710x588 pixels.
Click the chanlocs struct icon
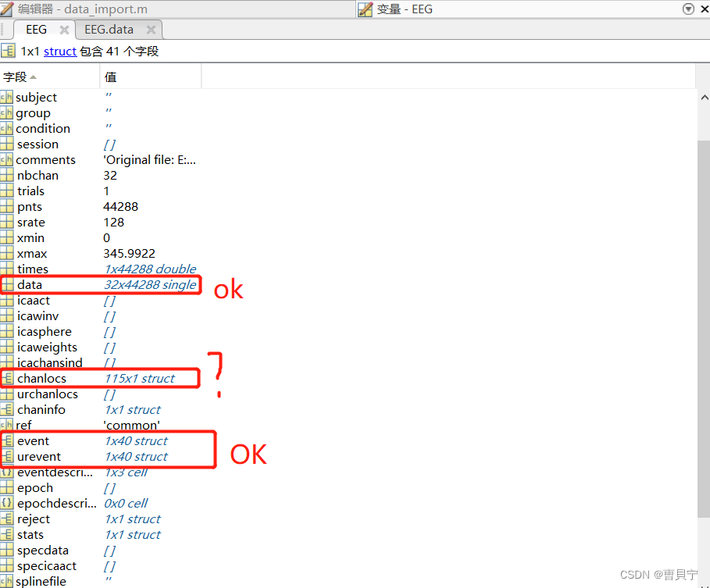point(7,379)
